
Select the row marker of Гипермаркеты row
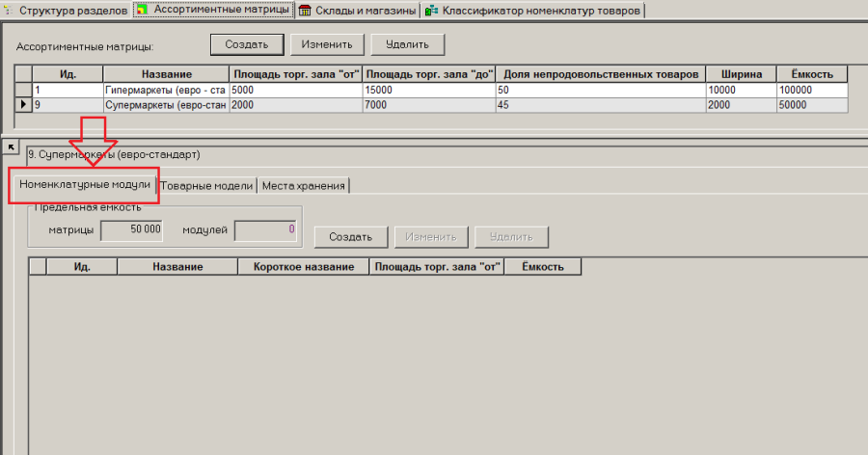click(x=23, y=90)
